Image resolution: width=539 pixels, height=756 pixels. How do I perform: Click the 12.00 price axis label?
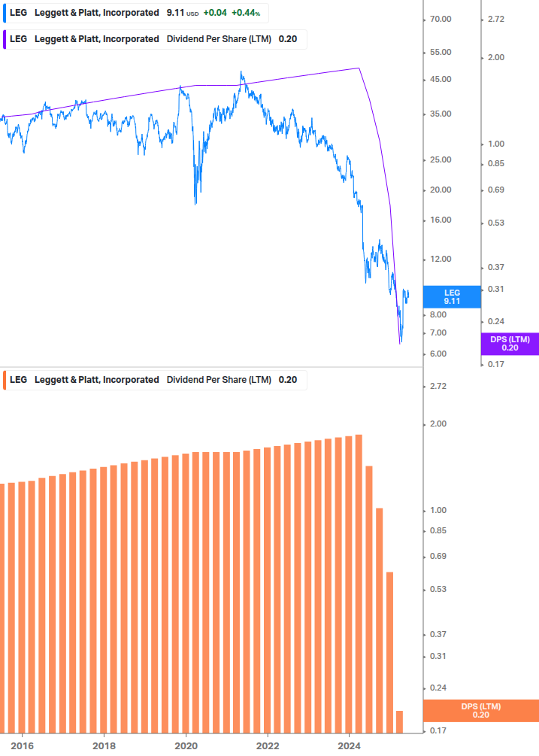click(441, 260)
